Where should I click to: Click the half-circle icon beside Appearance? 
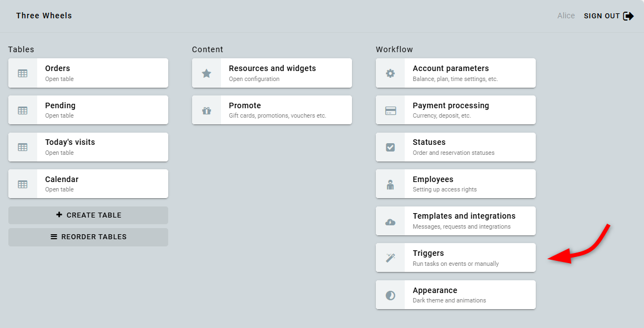tap(390, 295)
